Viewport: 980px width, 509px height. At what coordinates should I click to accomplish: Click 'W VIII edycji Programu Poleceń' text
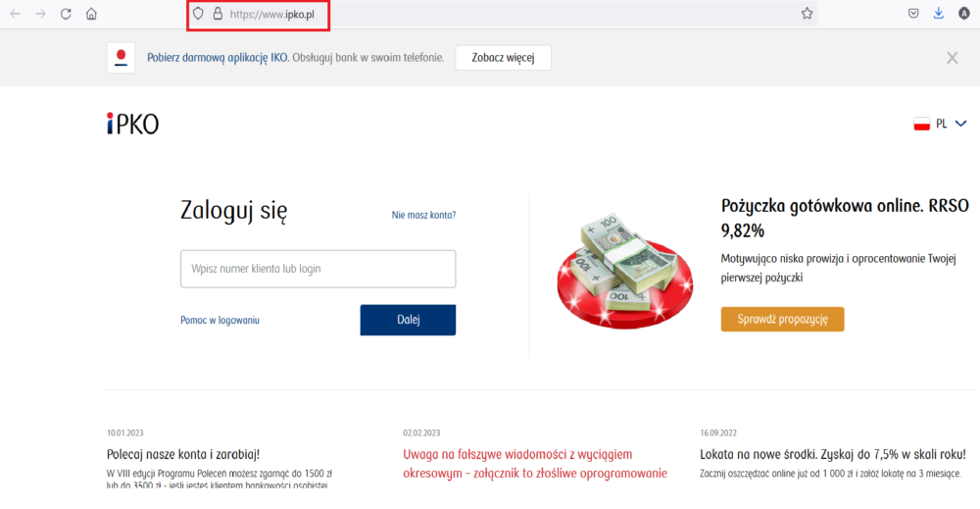(x=220, y=479)
